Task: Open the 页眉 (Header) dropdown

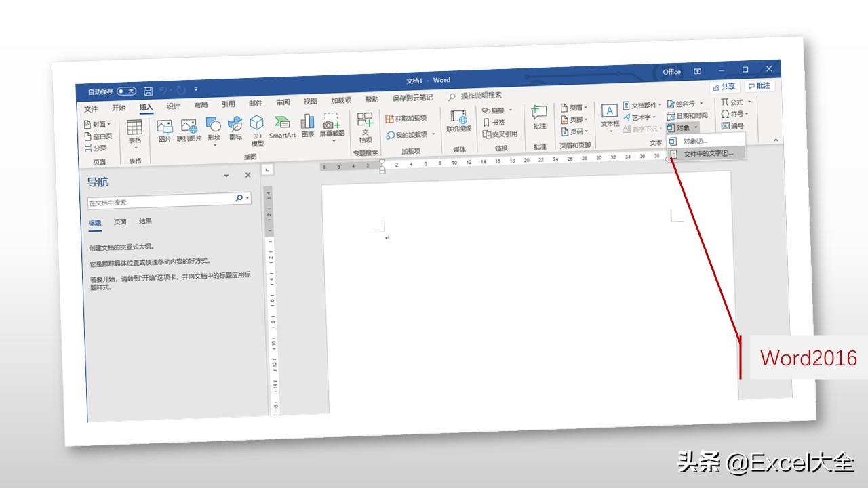Action: click(x=574, y=108)
